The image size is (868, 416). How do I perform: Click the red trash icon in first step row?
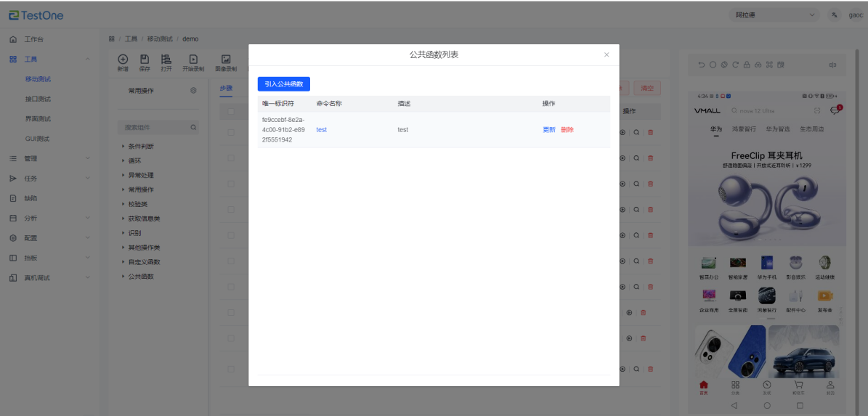pos(650,132)
